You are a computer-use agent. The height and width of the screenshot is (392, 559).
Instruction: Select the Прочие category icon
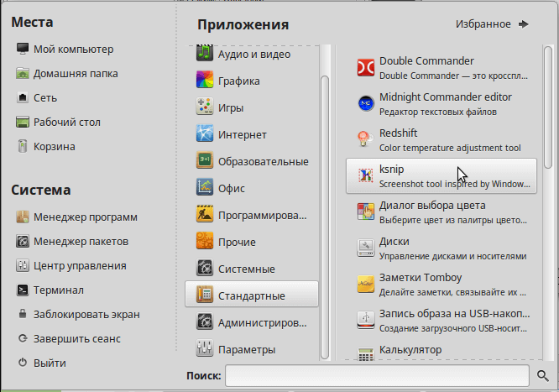point(205,241)
